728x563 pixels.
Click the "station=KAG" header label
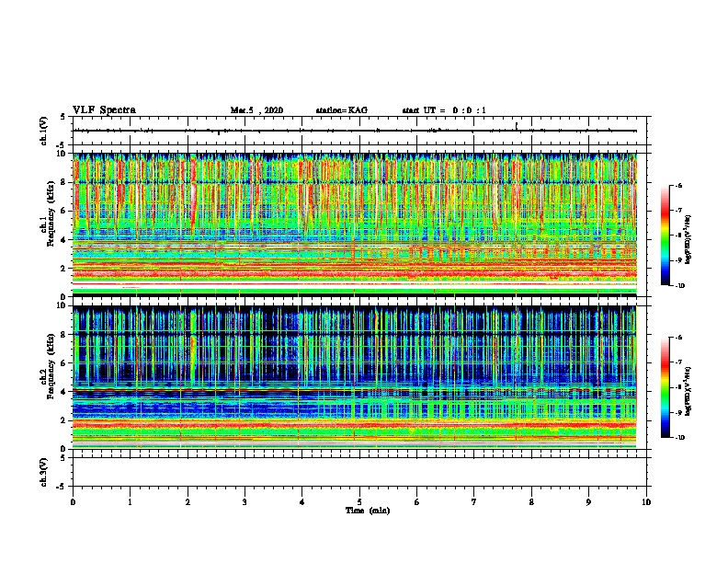coord(341,110)
